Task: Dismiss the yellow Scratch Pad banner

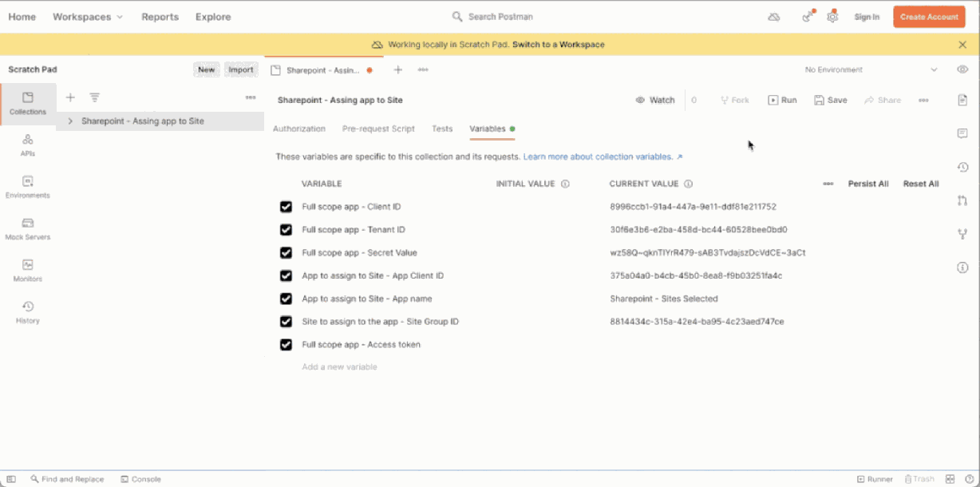Action: 962,45
